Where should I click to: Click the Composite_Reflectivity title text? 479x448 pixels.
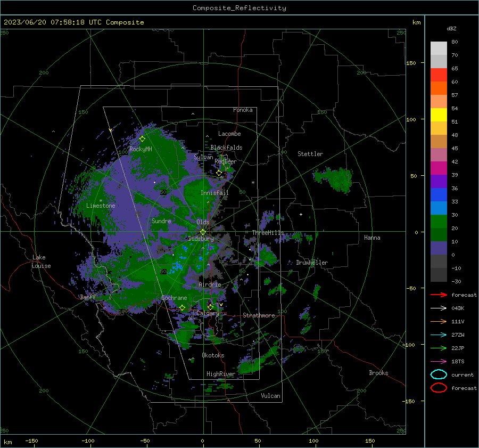pyautogui.click(x=240, y=8)
